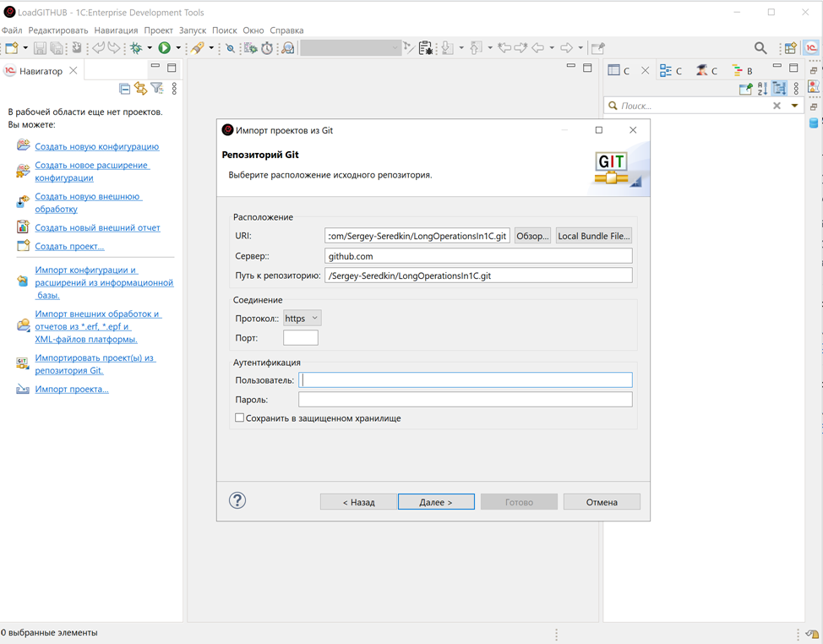Click the blue database icon on right edge
This screenshot has height=644, width=823.
click(814, 123)
